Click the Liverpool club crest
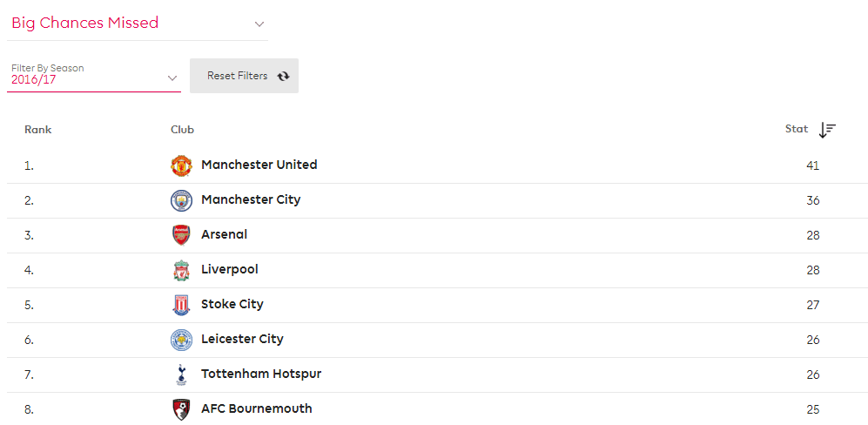The width and height of the screenshot is (868, 425). [181, 270]
